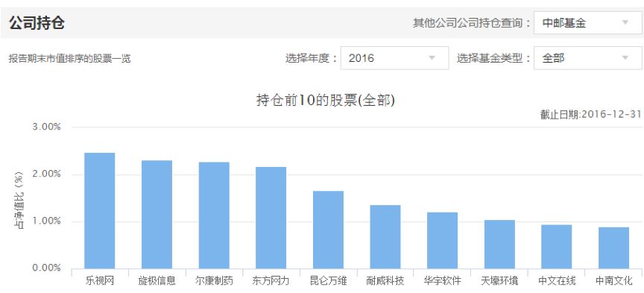This screenshot has width=644, height=293.
Task: Click the 天壕环境 bar
Action: (x=499, y=244)
